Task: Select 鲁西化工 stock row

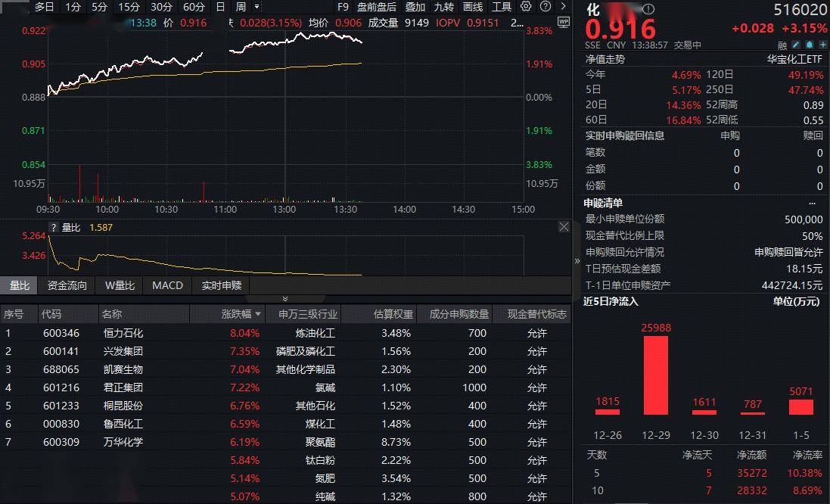Action: [285, 424]
